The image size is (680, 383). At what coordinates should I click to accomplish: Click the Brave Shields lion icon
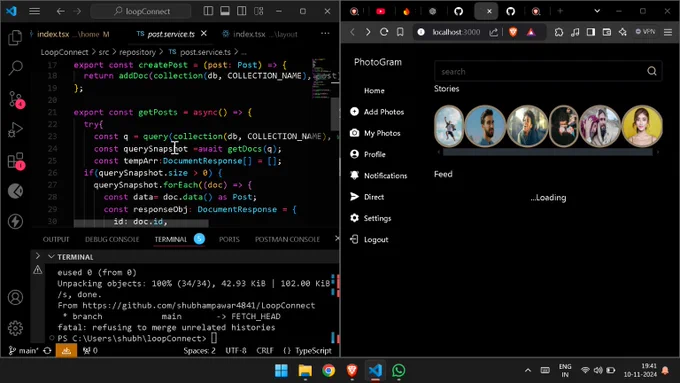pos(513,32)
